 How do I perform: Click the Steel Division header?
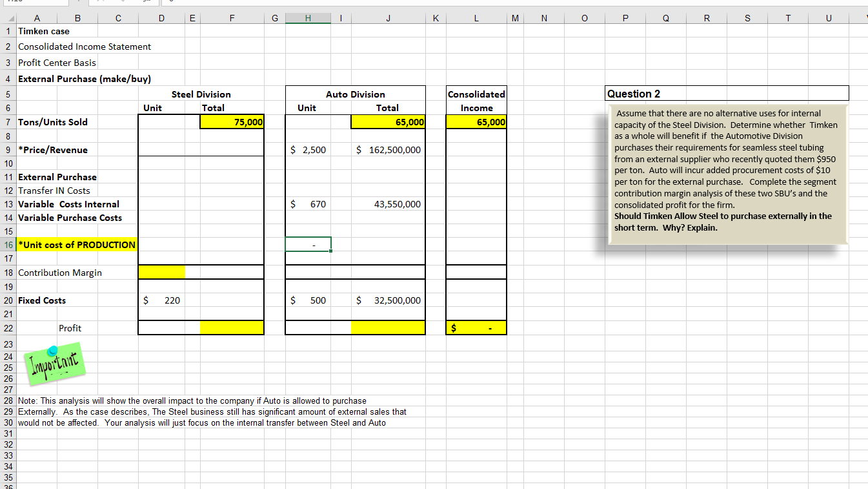click(201, 94)
